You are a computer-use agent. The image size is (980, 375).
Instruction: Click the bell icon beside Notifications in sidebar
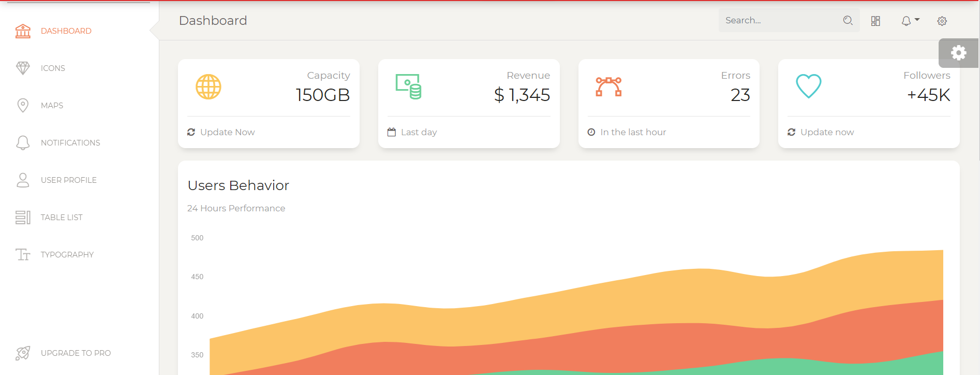[x=23, y=143]
